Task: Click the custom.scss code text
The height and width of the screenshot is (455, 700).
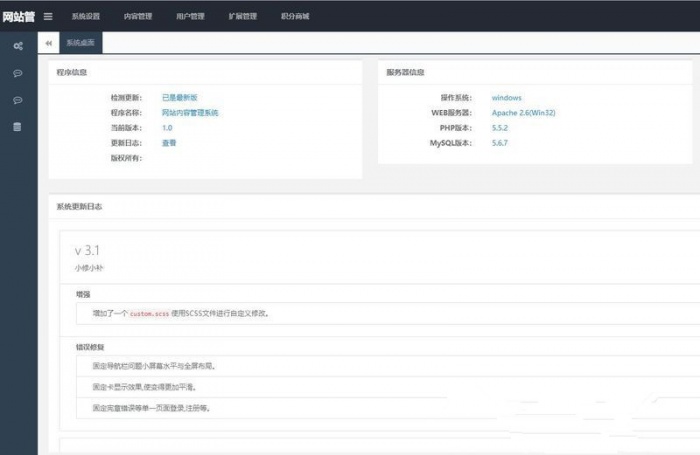Action: click(150, 313)
